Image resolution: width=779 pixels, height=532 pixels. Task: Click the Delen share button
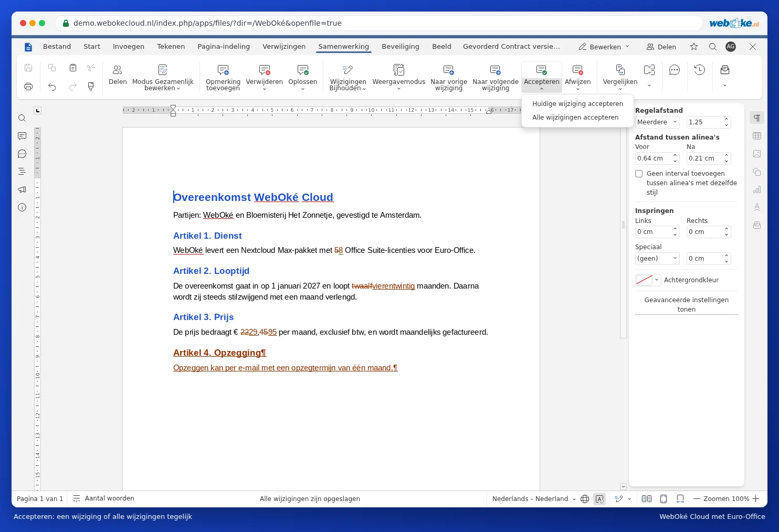coord(661,47)
